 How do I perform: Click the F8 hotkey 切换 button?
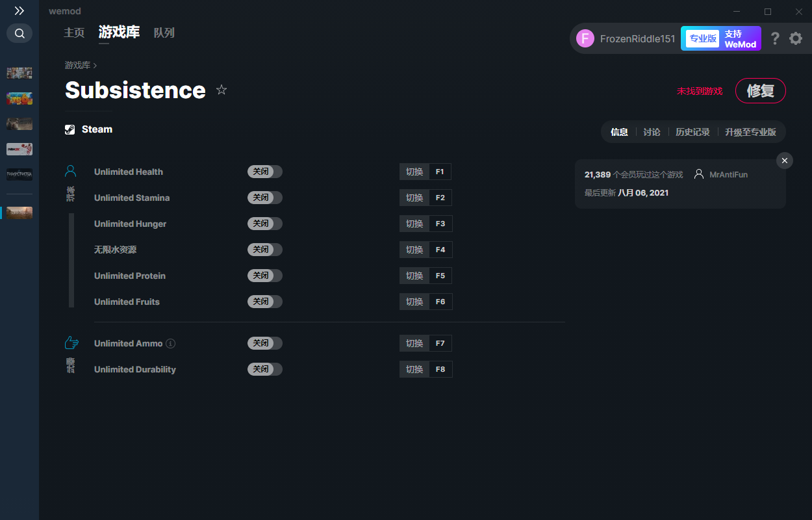(425, 369)
